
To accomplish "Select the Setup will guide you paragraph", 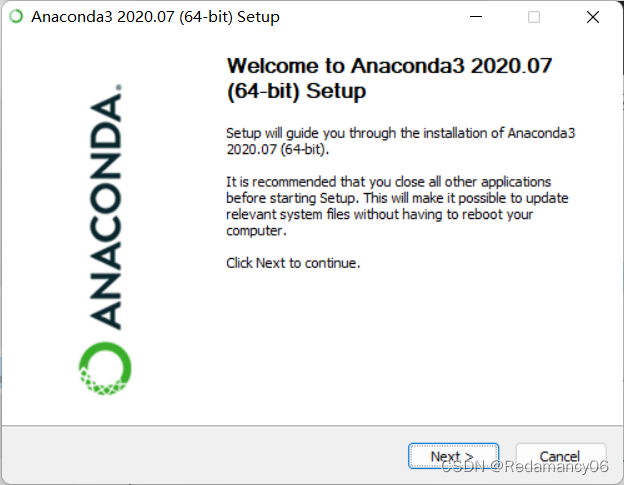I will point(401,141).
